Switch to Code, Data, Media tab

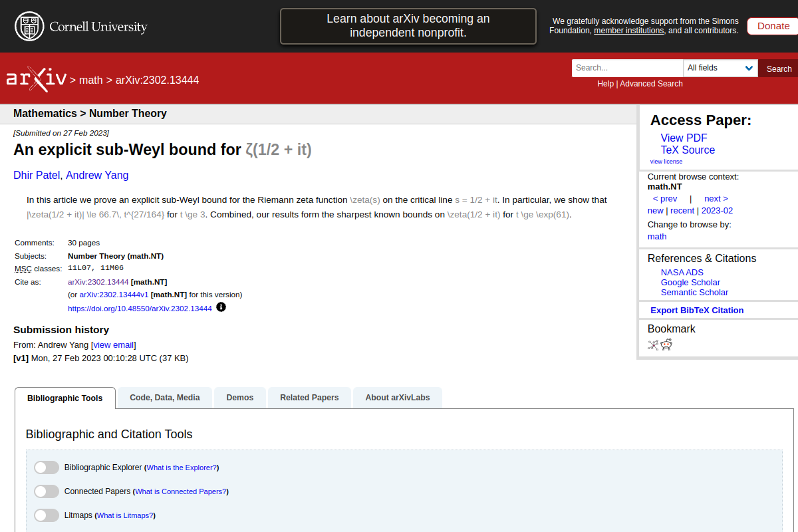165,398
